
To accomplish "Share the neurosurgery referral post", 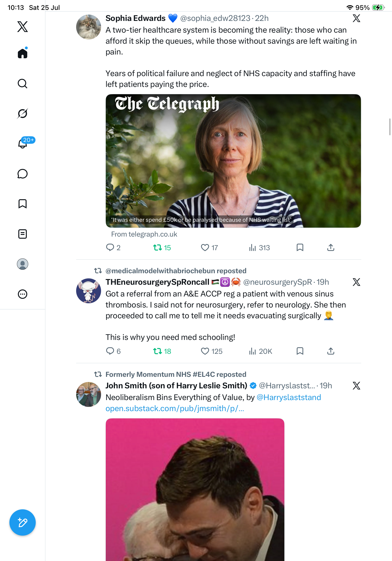I will (331, 351).
